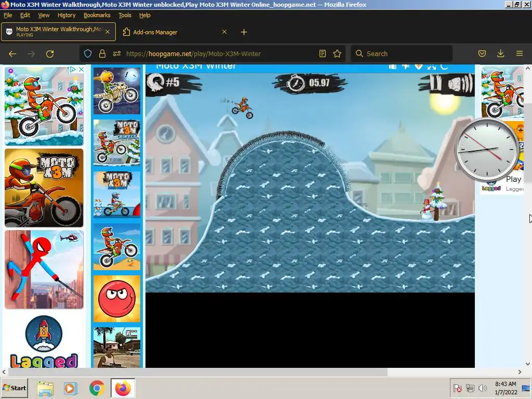
Task: Go back with the Firefox back arrow
Action: (12, 54)
